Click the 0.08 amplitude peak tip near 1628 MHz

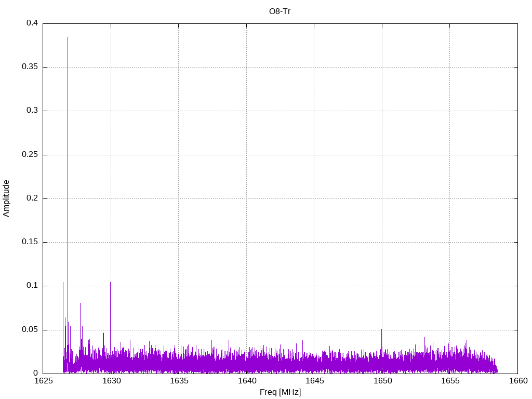pos(80,303)
